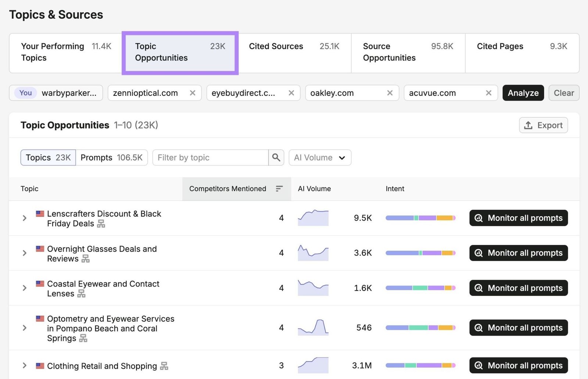Expand the Overnight Glasses Deals and Reviews row
This screenshot has height=379, width=588.
pos(24,253)
